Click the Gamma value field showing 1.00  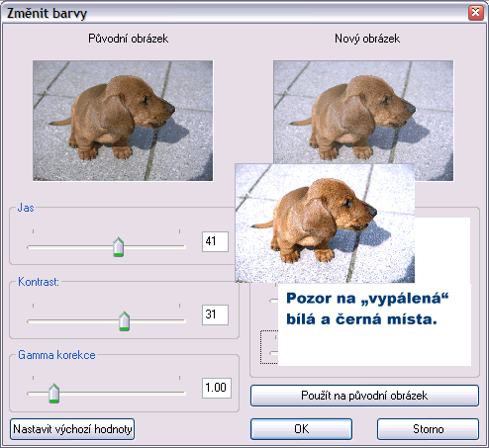[x=217, y=388]
